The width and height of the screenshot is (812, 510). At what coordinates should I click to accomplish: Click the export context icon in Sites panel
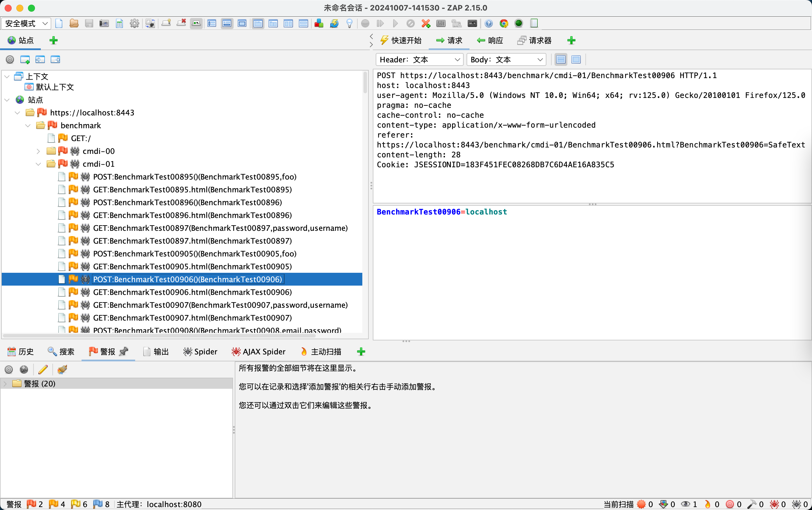[55, 60]
